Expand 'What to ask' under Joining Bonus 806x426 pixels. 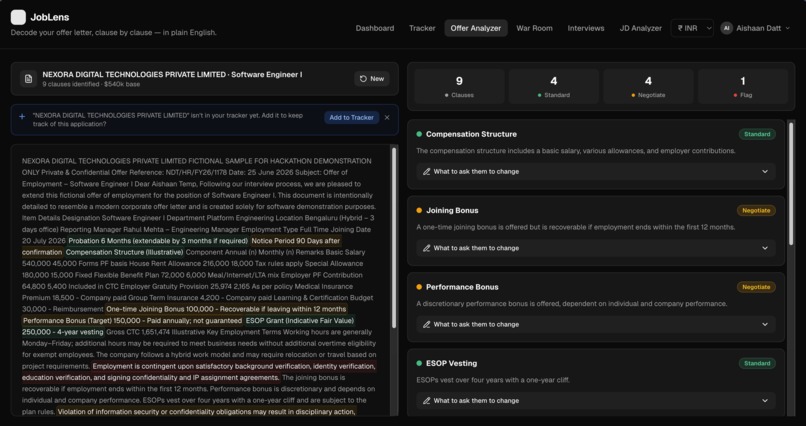pyautogui.click(x=596, y=248)
